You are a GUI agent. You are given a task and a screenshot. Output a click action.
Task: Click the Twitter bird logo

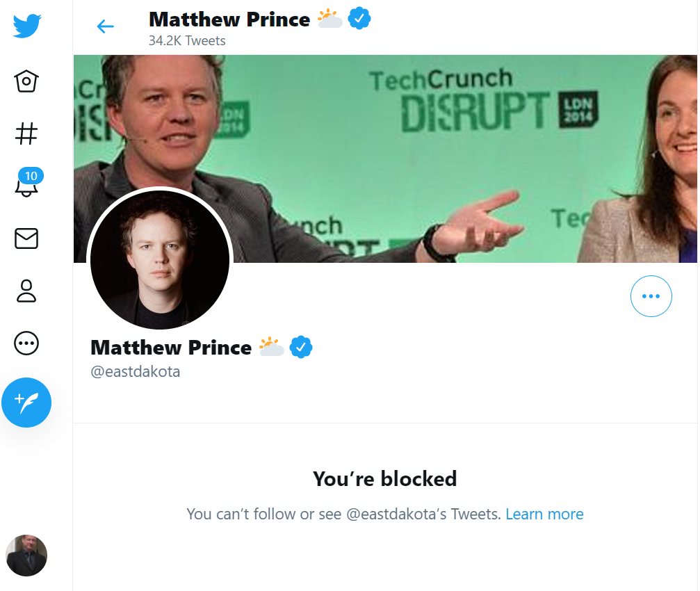pyautogui.click(x=26, y=26)
